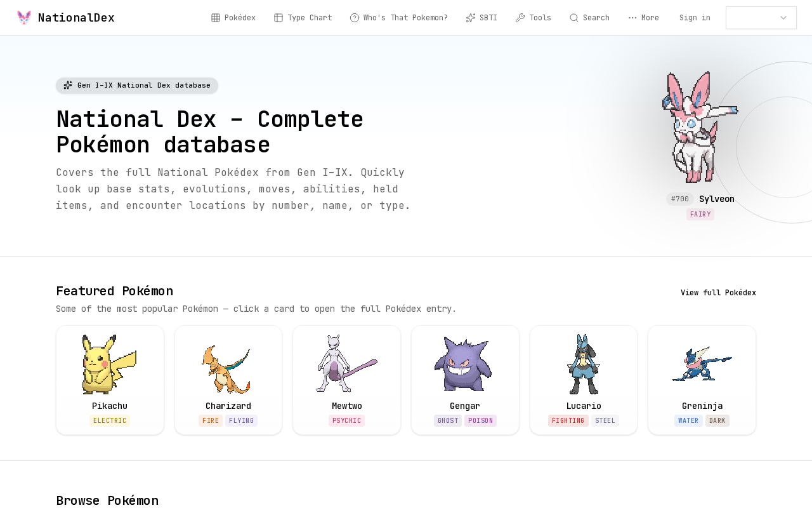Image resolution: width=812 pixels, height=508 pixels.
Task: Open the Sylveon name link in the hero
Action: coord(717,199)
